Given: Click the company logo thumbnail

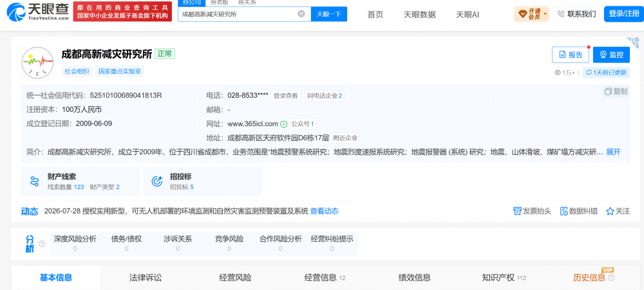Looking at the screenshot, I should [37, 63].
